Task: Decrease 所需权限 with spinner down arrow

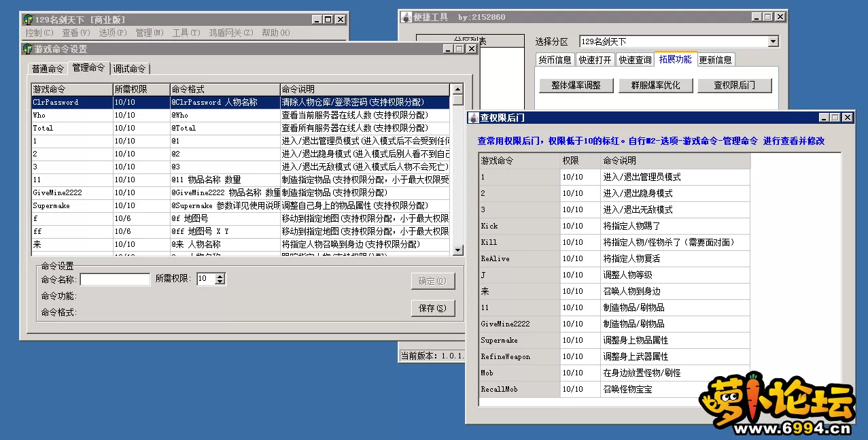Action: (220, 282)
